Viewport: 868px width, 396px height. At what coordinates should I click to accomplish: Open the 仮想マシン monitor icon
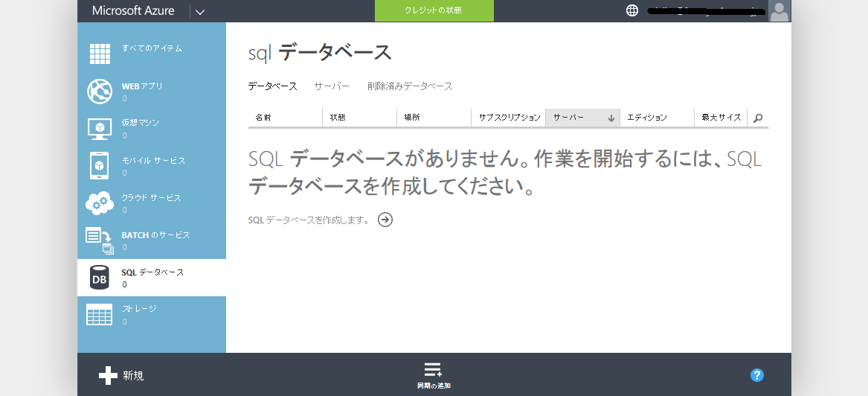click(x=100, y=129)
